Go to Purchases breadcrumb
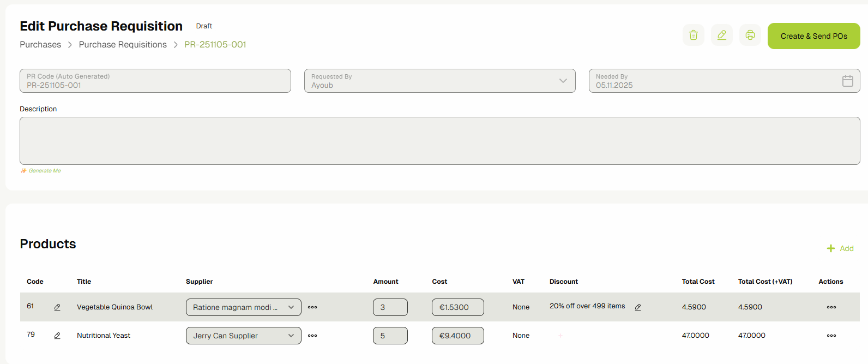 click(x=40, y=45)
